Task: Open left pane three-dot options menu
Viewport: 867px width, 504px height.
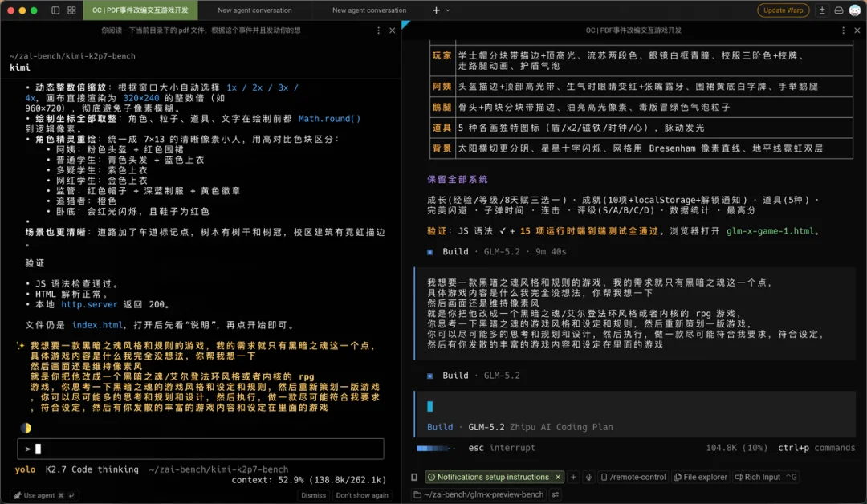Action: [x=378, y=30]
